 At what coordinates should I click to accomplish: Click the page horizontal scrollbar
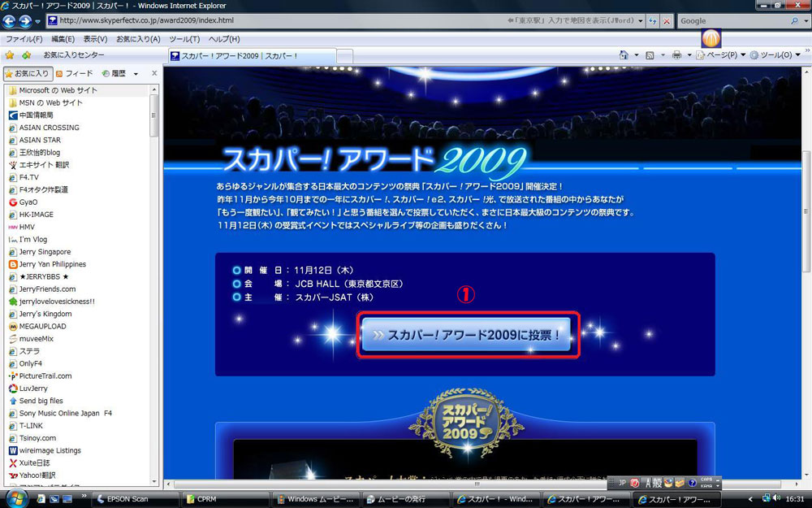[477, 484]
